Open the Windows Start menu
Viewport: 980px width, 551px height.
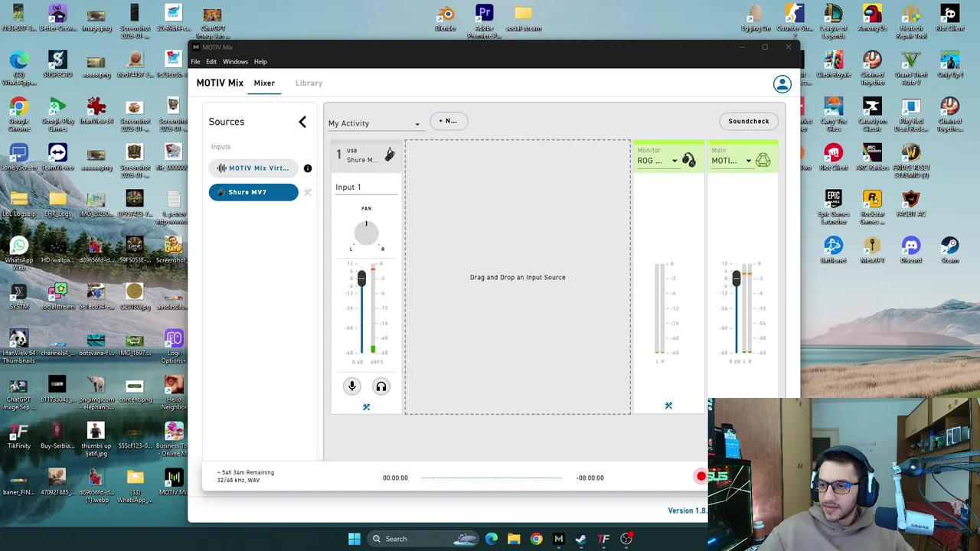point(354,539)
